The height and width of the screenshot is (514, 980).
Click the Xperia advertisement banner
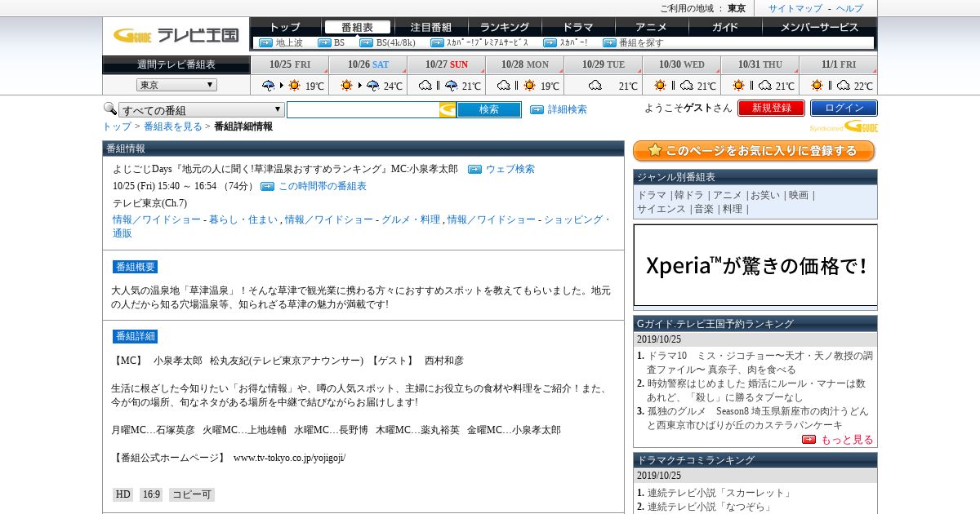(755, 265)
